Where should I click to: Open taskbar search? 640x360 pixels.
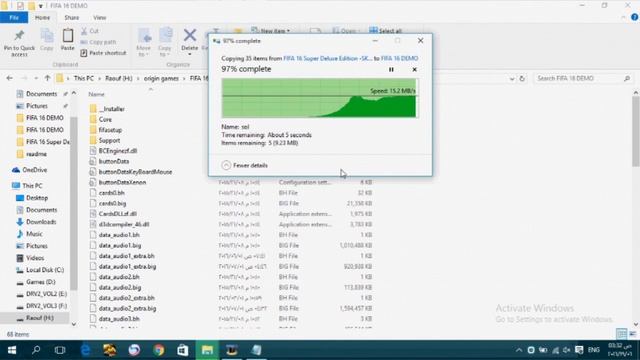pyautogui.click(x=36, y=350)
